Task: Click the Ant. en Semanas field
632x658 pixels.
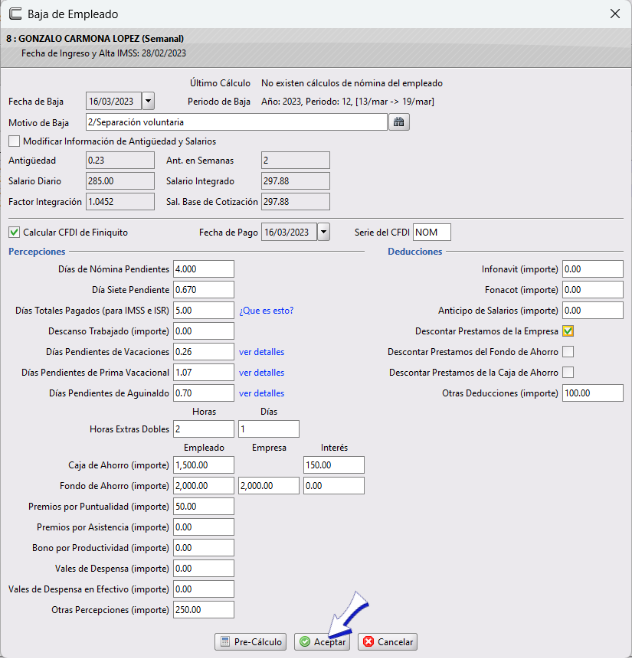Action: pyautogui.click(x=295, y=160)
